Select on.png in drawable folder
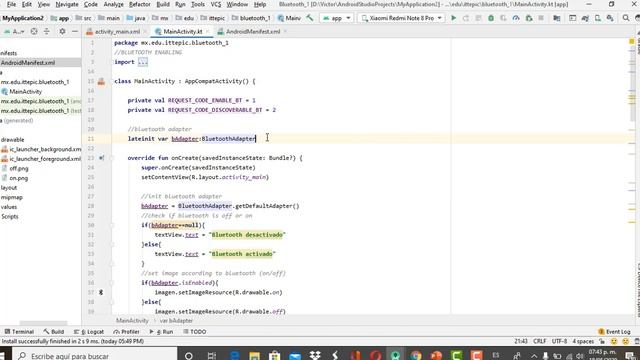This screenshot has width=640, height=360. coord(18,178)
